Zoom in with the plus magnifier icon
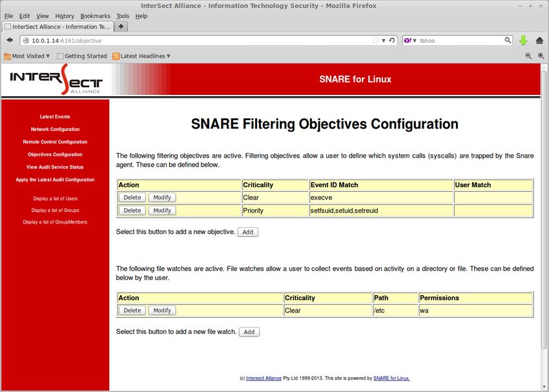This screenshot has height=392, width=549. (x=541, y=56)
